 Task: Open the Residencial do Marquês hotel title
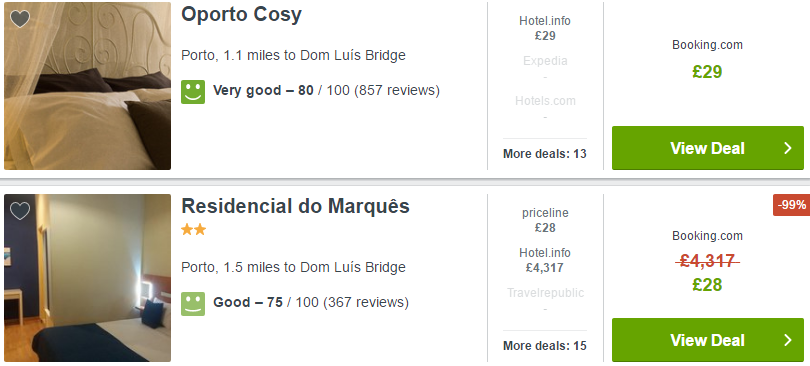coord(295,206)
